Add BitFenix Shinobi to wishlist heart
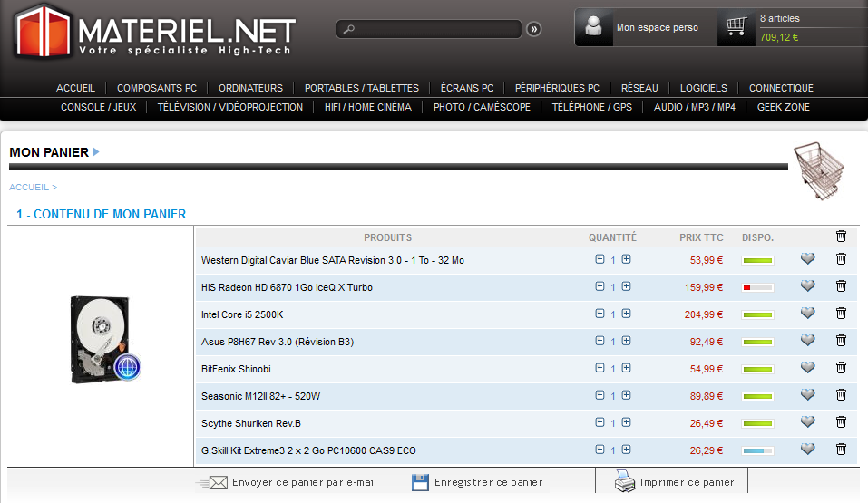This screenshot has width=868, height=503. point(807,368)
